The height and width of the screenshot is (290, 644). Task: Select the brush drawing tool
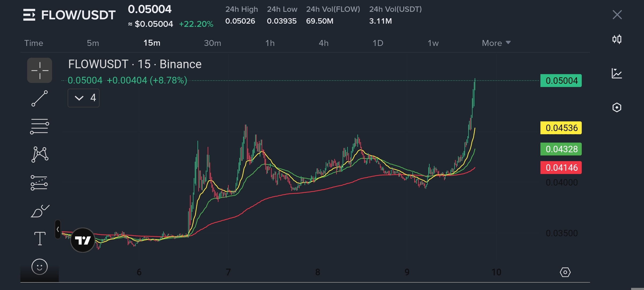[40, 211]
